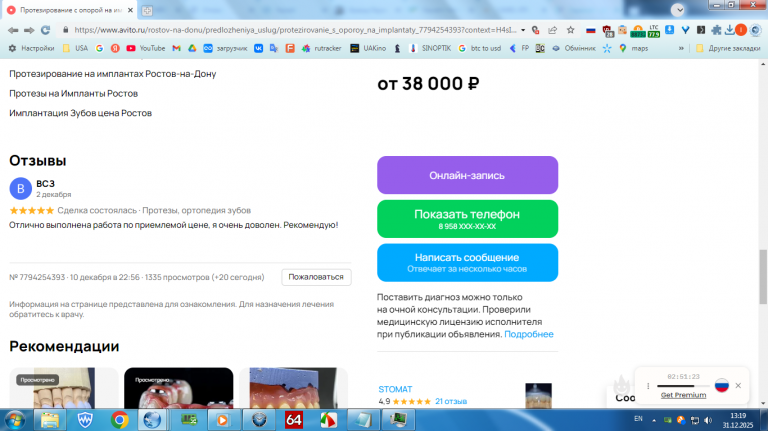Open Chrome from the taskbar
Viewport: 768px width, 431px height.
tap(120, 420)
